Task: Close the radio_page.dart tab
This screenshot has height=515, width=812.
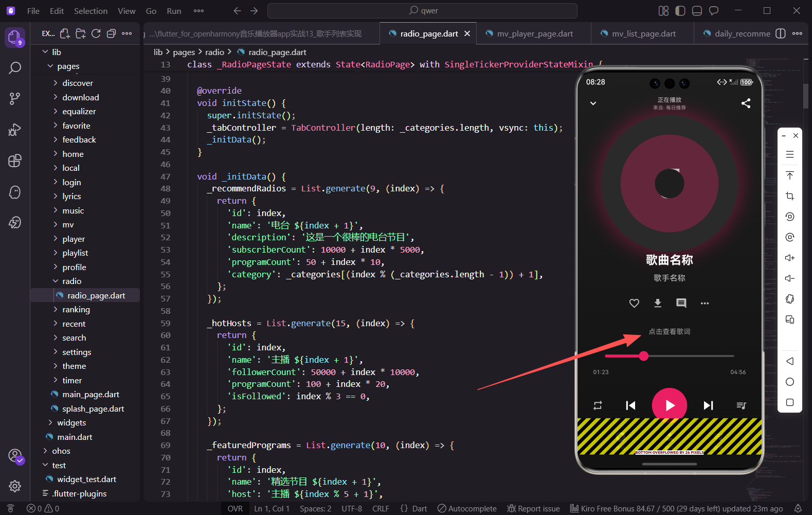Action: click(467, 33)
